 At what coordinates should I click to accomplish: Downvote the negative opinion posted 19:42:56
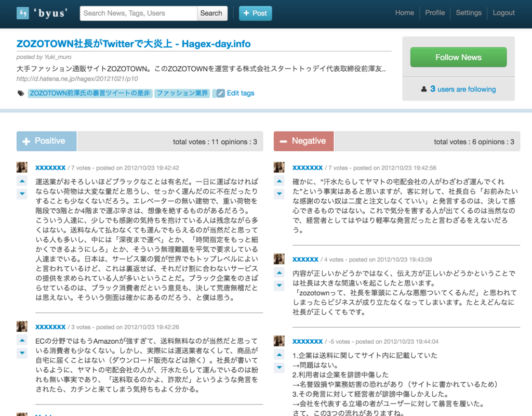(x=279, y=193)
